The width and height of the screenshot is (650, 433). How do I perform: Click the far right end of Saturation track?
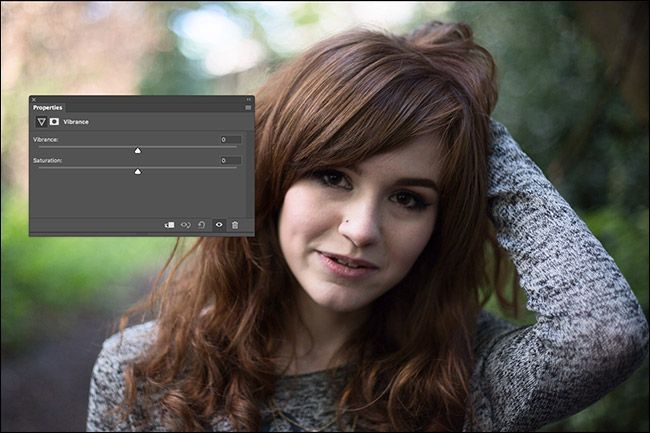pos(235,167)
